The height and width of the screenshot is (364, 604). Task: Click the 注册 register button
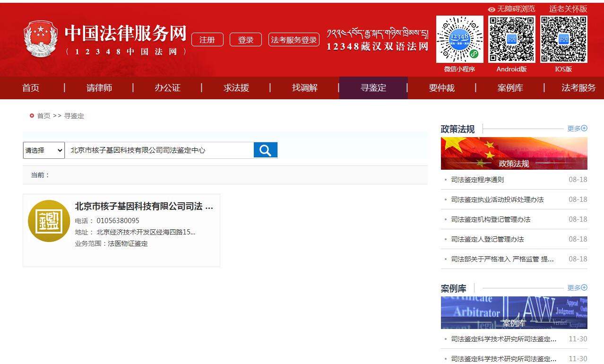coord(207,40)
